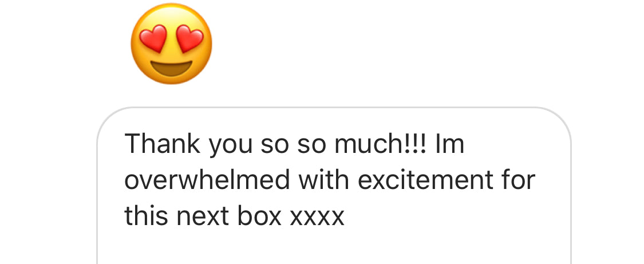Click the word "Im" ending the first line

449,144
